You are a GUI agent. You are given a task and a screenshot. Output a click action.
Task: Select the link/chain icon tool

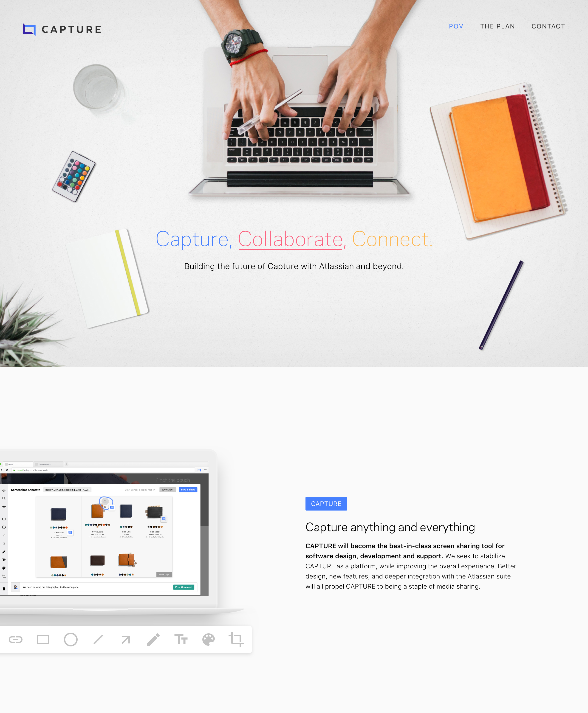[x=16, y=639]
